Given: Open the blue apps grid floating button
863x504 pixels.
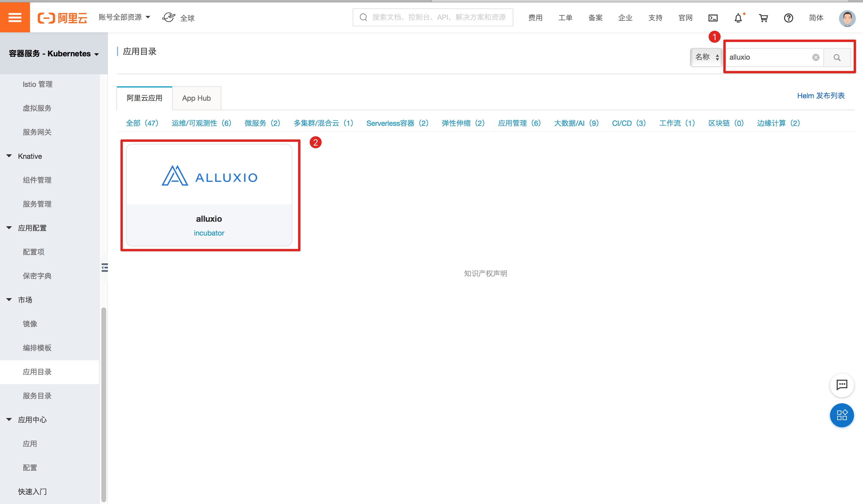Looking at the screenshot, I should [x=842, y=415].
